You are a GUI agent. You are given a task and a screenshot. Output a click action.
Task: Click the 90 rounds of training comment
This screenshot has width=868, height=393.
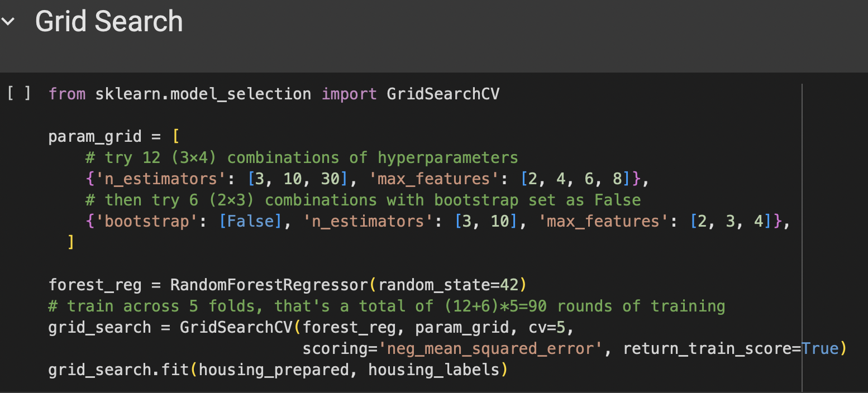[387, 306]
